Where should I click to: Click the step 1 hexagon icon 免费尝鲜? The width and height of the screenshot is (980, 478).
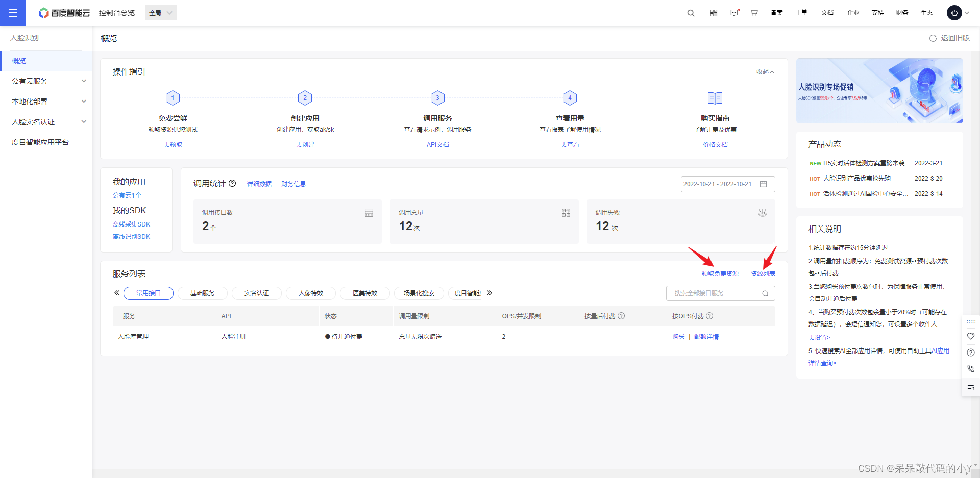(173, 97)
